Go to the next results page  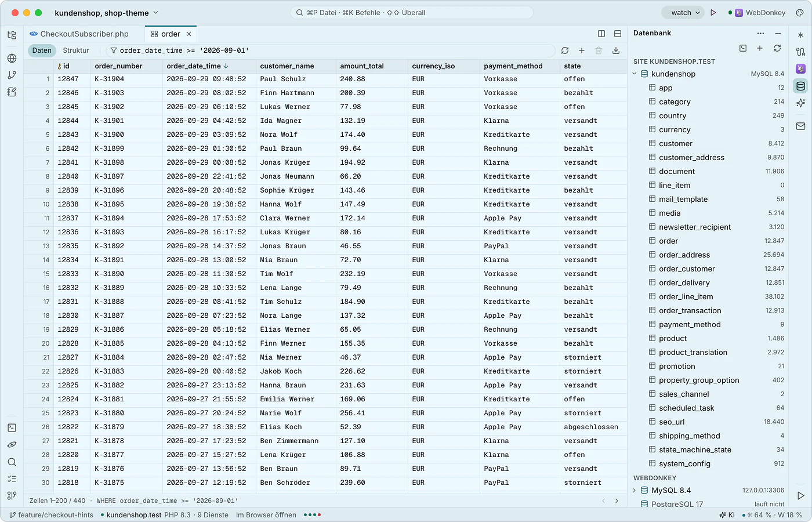click(617, 501)
